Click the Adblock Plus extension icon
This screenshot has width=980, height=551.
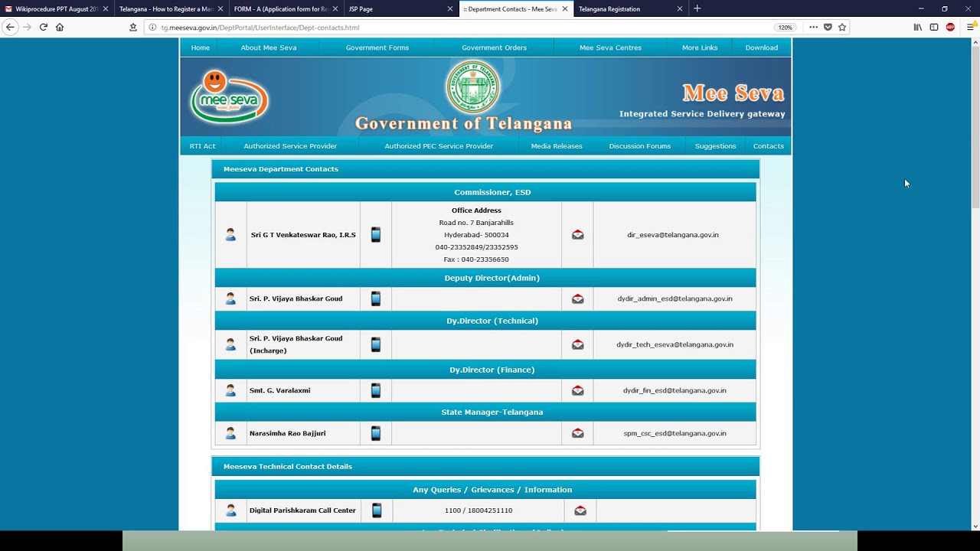(x=950, y=27)
